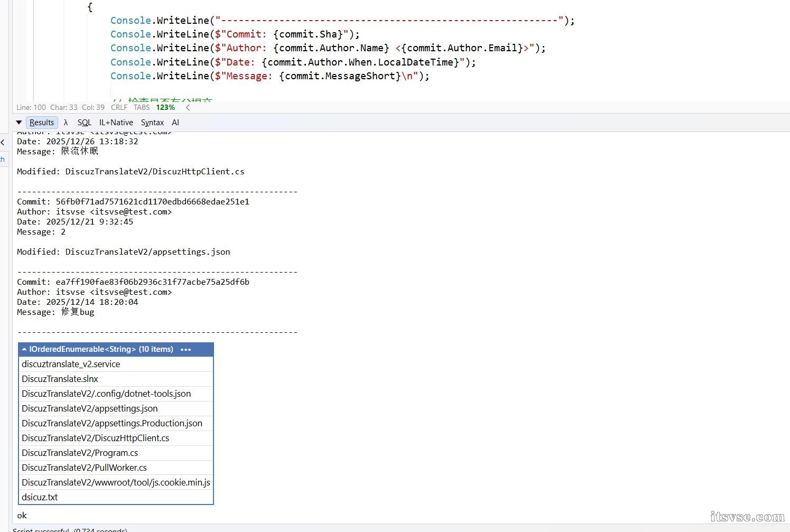Click the left-edge collapse chevron arrow

[3, 142]
